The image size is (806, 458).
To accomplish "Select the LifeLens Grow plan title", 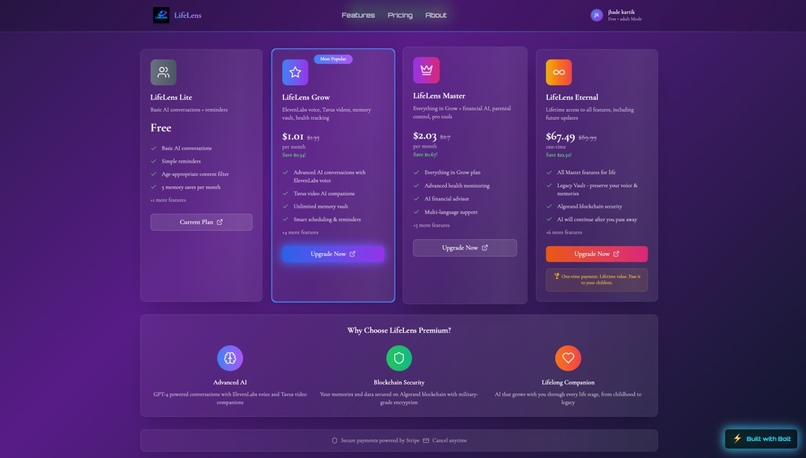I will coord(306,97).
